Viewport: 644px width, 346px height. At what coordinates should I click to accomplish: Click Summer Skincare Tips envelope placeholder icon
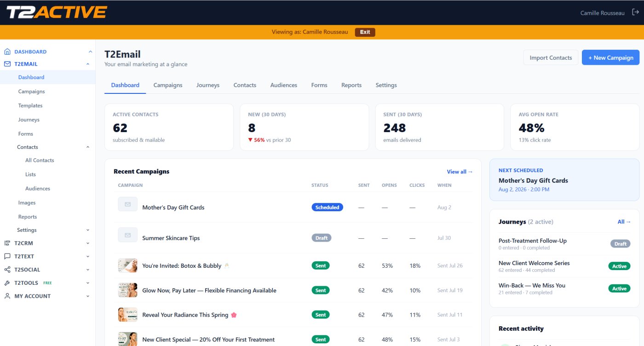click(x=128, y=235)
